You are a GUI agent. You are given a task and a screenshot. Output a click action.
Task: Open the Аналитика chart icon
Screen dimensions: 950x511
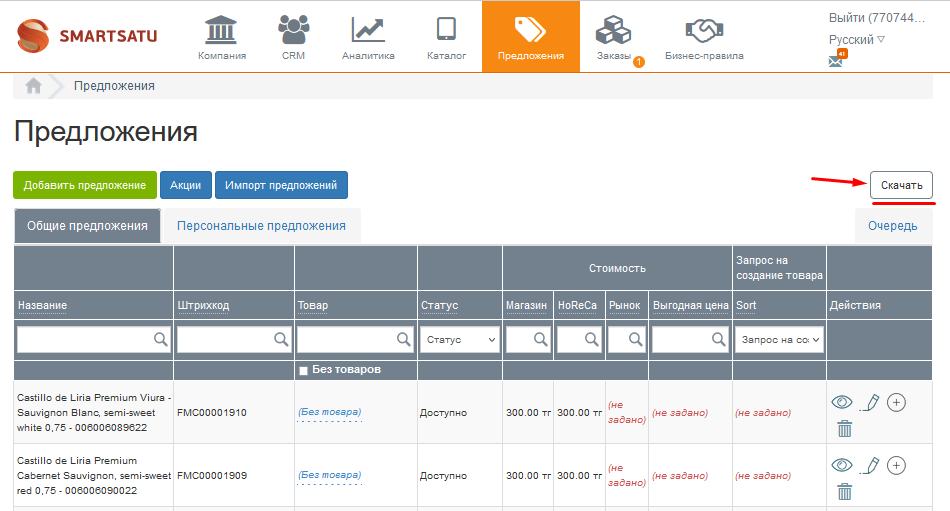tap(368, 30)
